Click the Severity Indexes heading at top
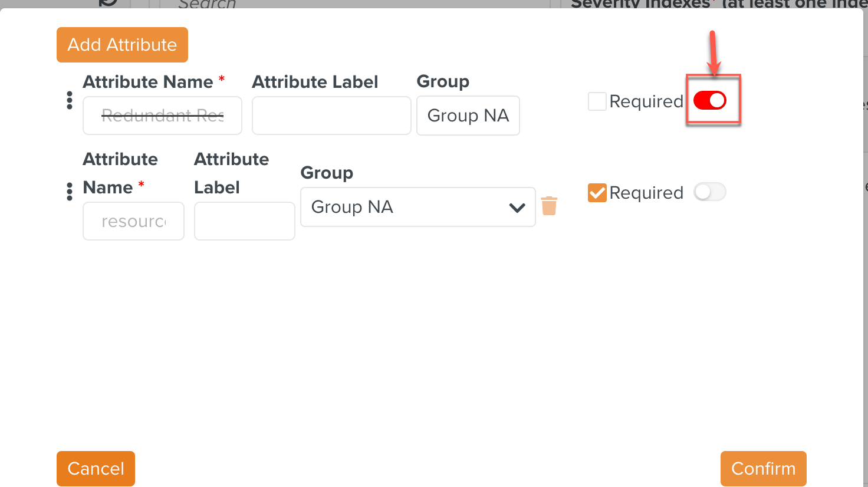 click(640, 4)
